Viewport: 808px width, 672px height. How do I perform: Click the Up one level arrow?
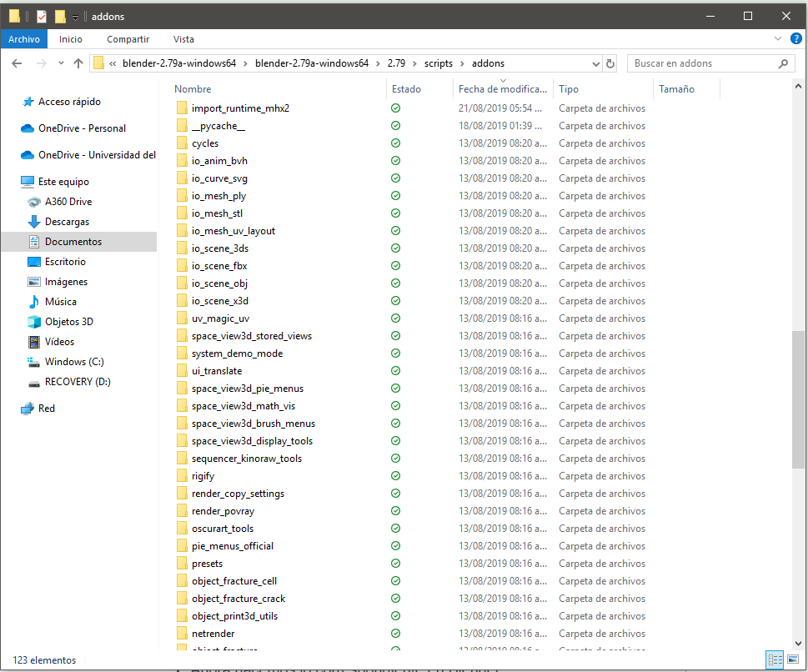coord(78,63)
